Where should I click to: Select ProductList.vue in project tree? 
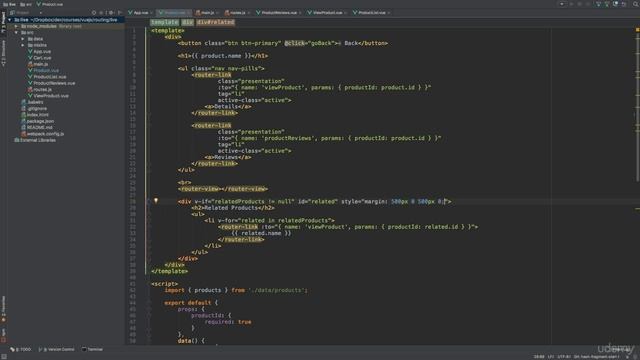click(x=47, y=77)
